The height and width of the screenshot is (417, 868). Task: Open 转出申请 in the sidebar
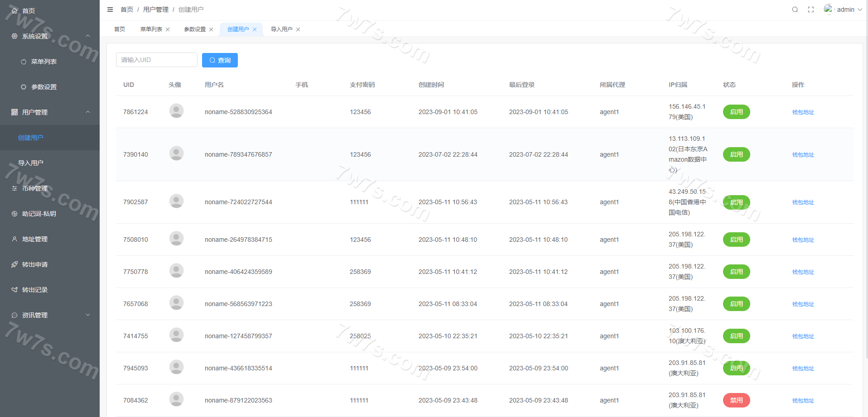35,264
